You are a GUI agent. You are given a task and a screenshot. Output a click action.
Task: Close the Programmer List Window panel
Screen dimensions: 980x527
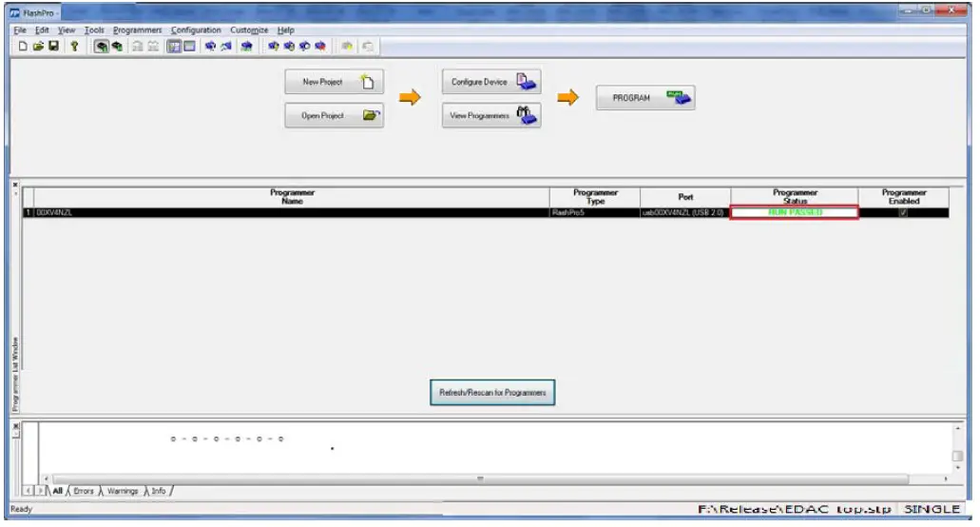point(15,185)
